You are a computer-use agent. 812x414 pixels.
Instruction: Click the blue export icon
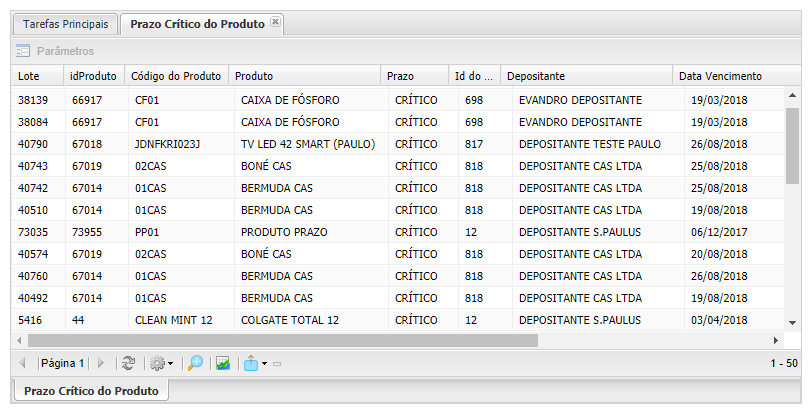(x=250, y=363)
